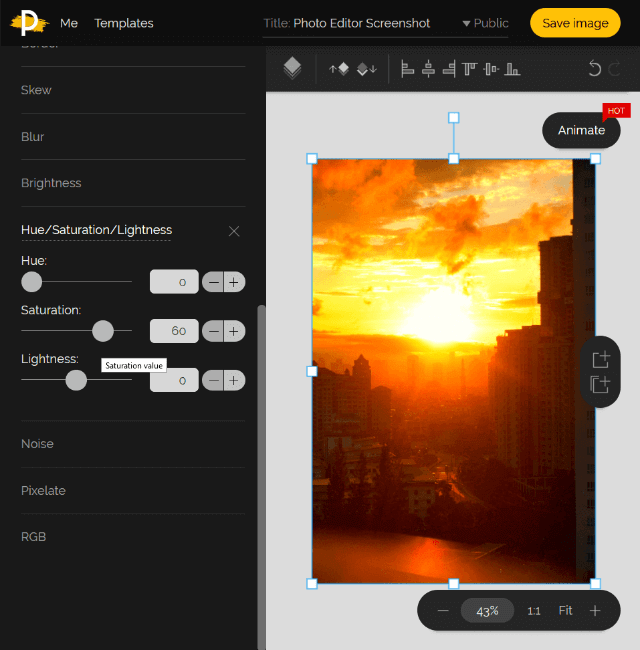This screenshot has height=650, width=640.
Task: Click the top-right resize handle of image
Action: click(595, 158)
